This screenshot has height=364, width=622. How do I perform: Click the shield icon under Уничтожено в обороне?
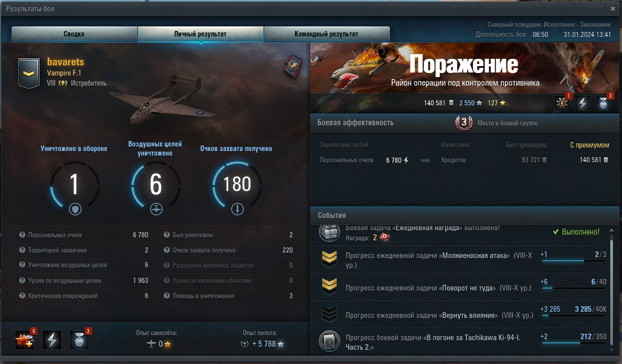[x=75, y=209]
